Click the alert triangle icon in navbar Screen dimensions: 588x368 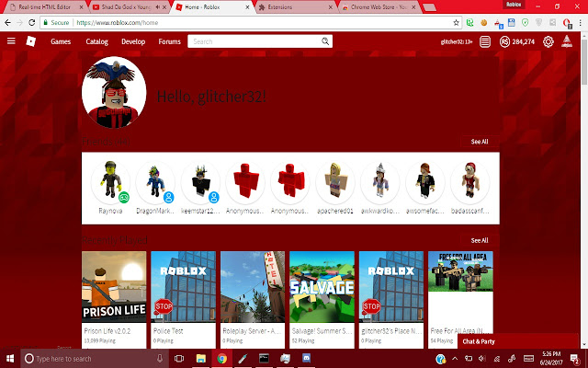[x=567, y=41]
